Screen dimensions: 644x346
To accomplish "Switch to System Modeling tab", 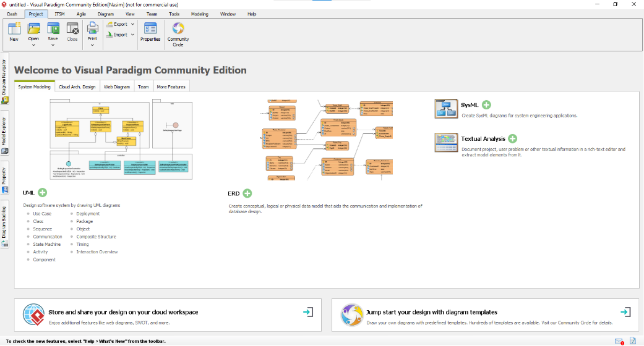I will click(34, 86).
